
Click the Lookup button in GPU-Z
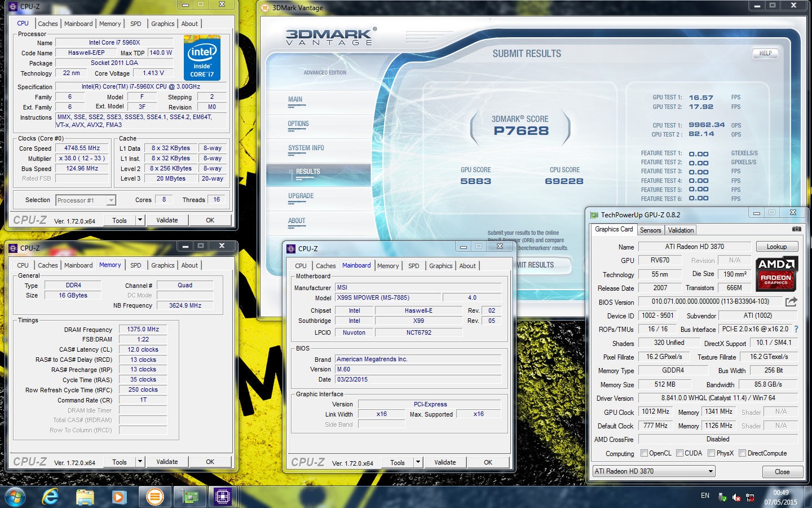click(776, 247)
